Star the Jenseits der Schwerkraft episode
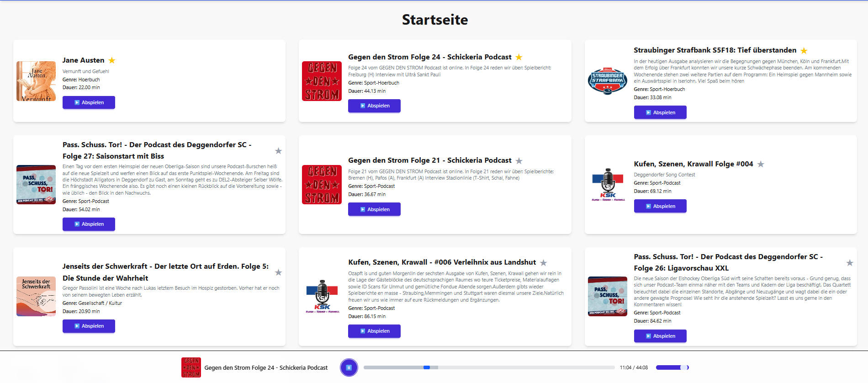This screenshot has width=868, height=383. pyautogui.click(x=278, y=272)
